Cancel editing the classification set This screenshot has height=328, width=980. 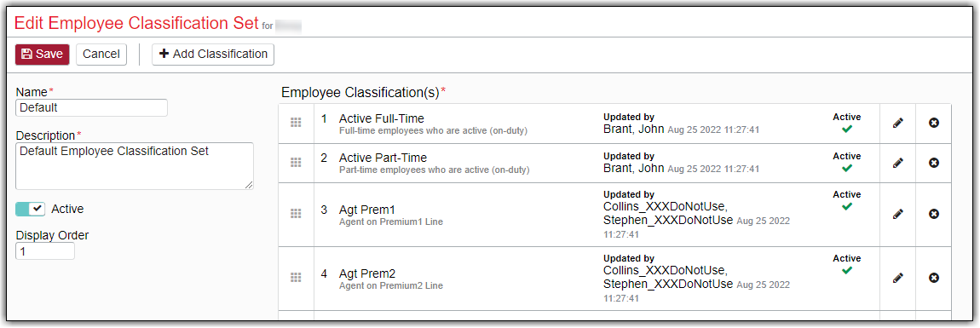[x=101, y=55]
